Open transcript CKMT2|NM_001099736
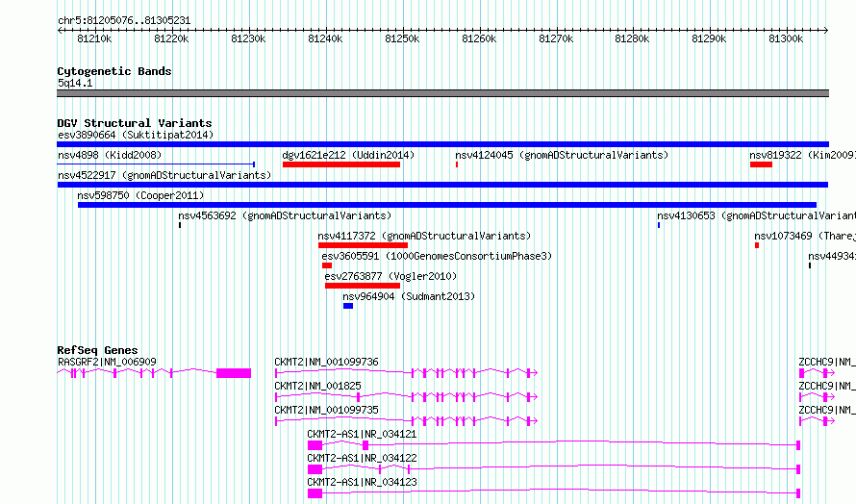 pyautogui.click(x=326, y=362)
